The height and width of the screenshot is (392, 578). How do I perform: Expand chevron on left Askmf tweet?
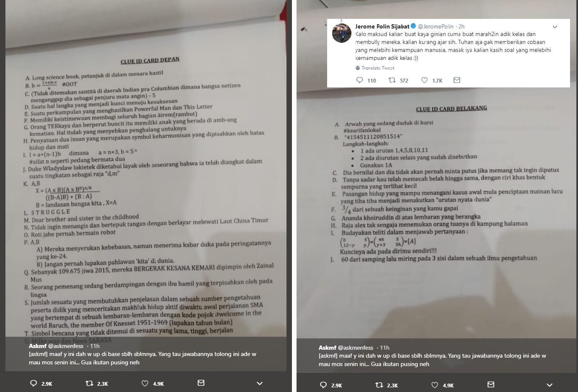pos(260,383)
